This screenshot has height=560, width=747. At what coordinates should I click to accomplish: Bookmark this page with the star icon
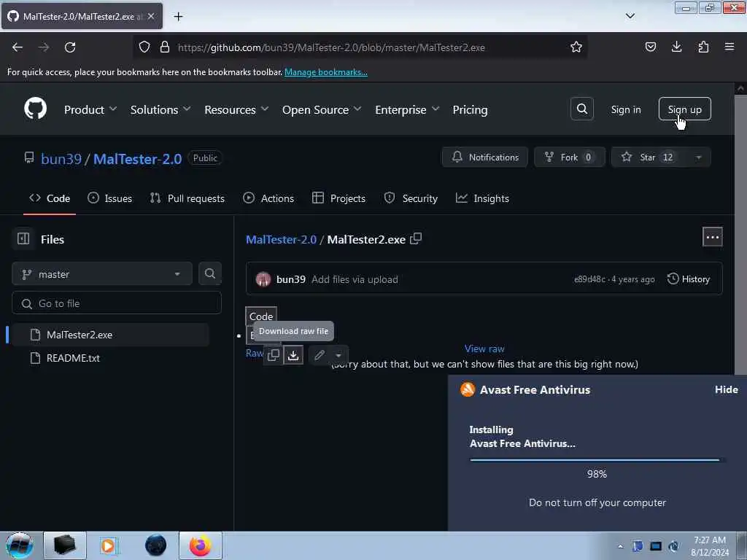576,47
